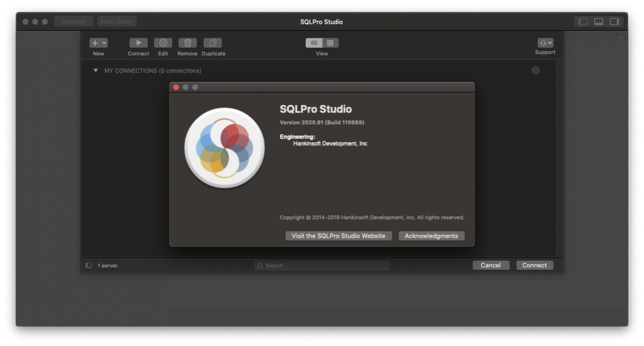
Task: Click Connect button at sheet bottom
Action: click(535, 265)
